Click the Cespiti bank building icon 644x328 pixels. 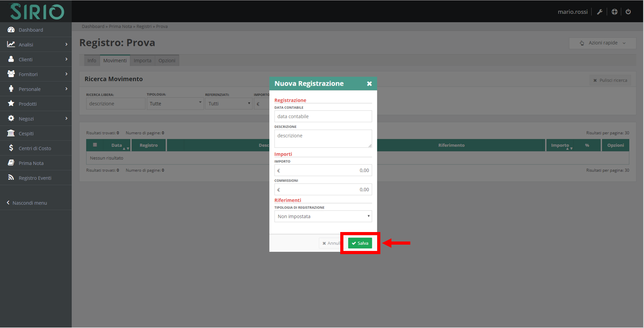(11, 133)
